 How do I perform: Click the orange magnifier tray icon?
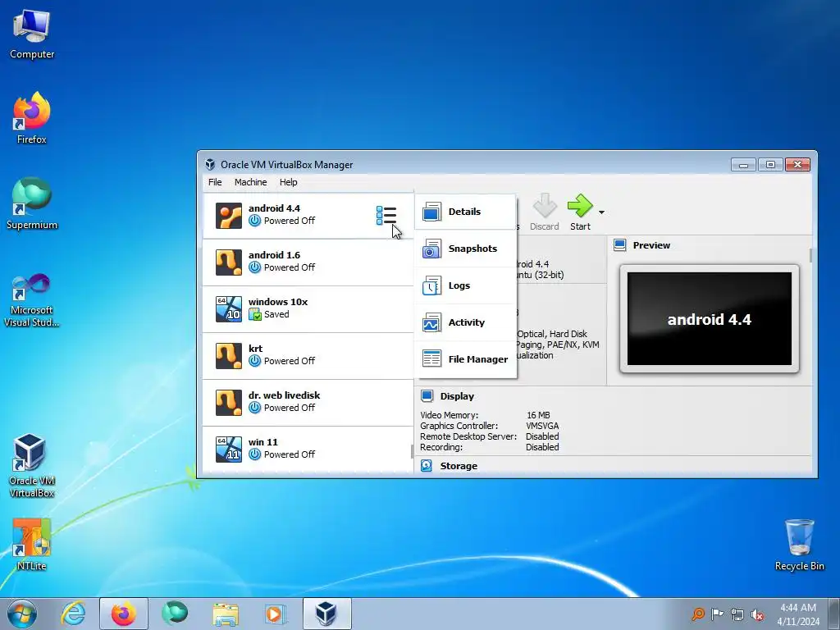(697, 614)
